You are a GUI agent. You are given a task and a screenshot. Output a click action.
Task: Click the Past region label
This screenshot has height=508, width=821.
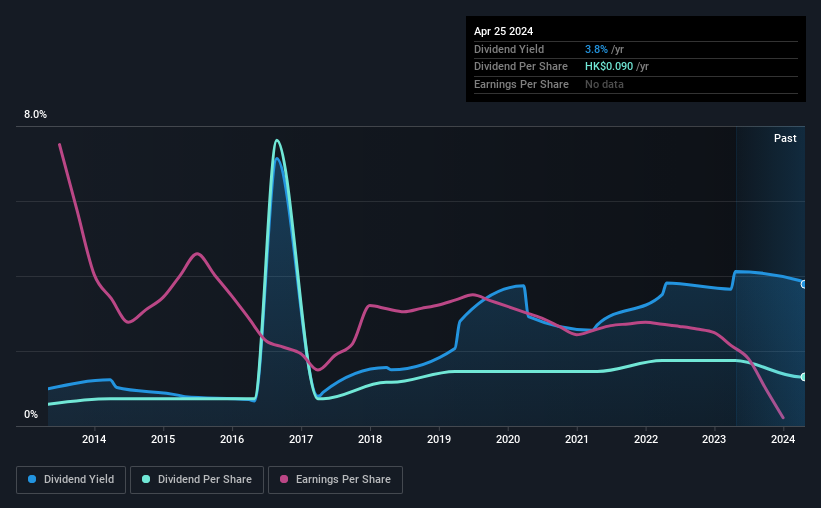[785, 138]
